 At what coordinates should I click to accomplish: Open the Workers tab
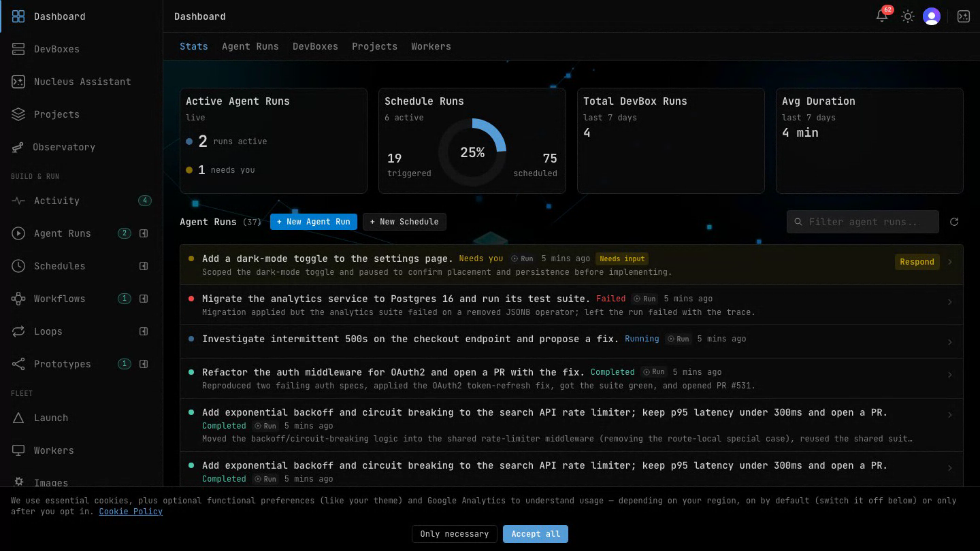tap(431, 46)
